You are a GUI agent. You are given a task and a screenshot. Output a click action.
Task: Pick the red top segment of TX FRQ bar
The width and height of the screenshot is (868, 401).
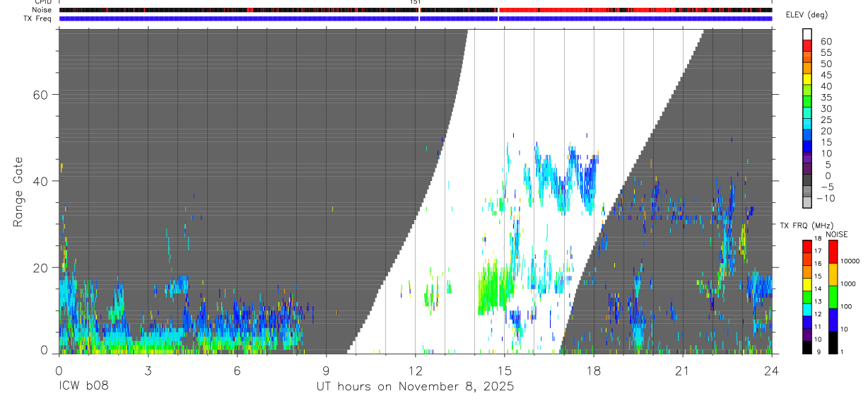tap(807, 247)
